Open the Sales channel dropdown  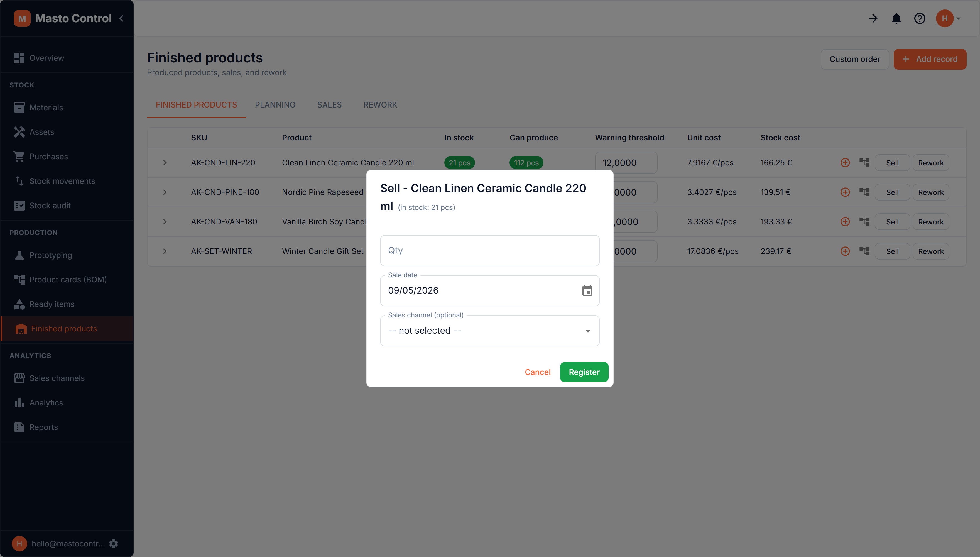490,331
